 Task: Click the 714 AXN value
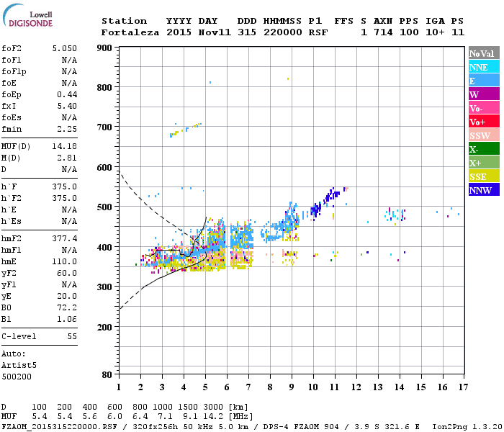(x=383, y=32)
